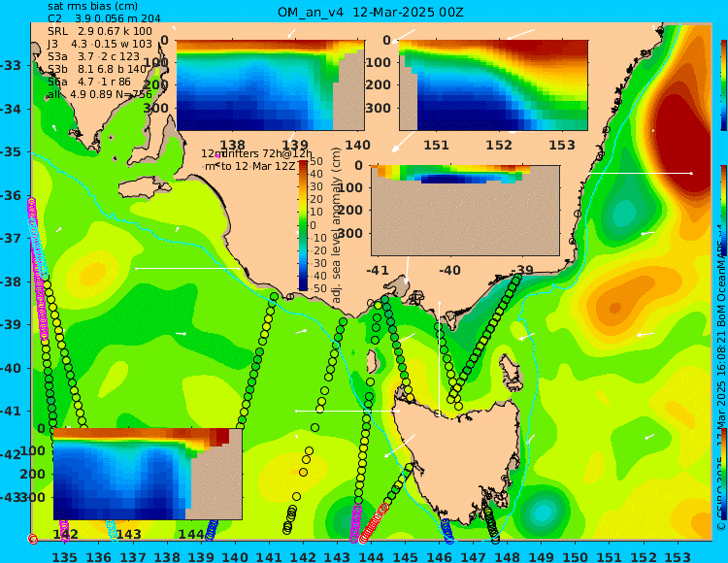Click the '12 drifters 72h@12h' annotation
The width and height of the screenshot is (728, 563).
click(256, 153)
